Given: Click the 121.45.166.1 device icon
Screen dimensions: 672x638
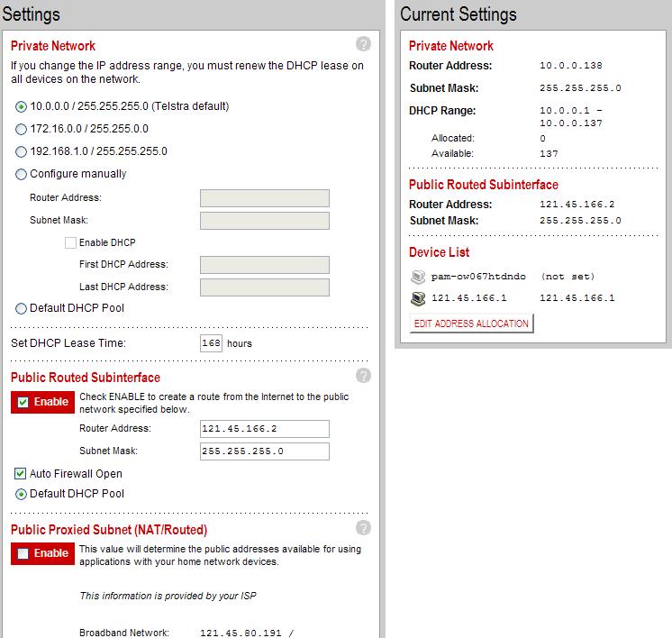Looking at the screenshot, I should [x=418, y=298].
